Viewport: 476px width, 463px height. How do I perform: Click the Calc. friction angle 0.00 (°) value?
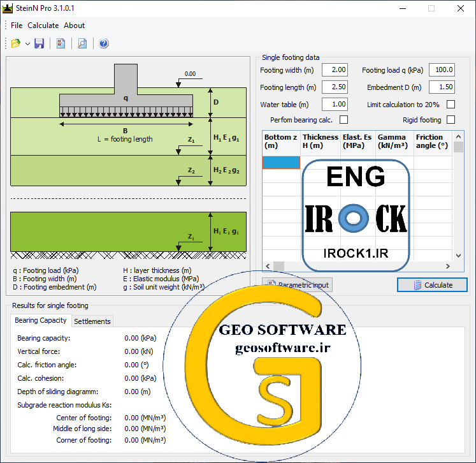pyautogui.click(x=136, y=365)
